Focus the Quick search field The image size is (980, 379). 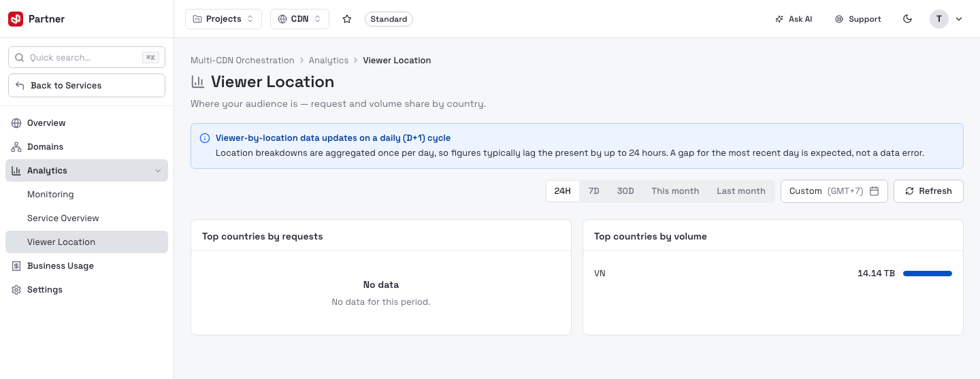[x=86, y=58]
